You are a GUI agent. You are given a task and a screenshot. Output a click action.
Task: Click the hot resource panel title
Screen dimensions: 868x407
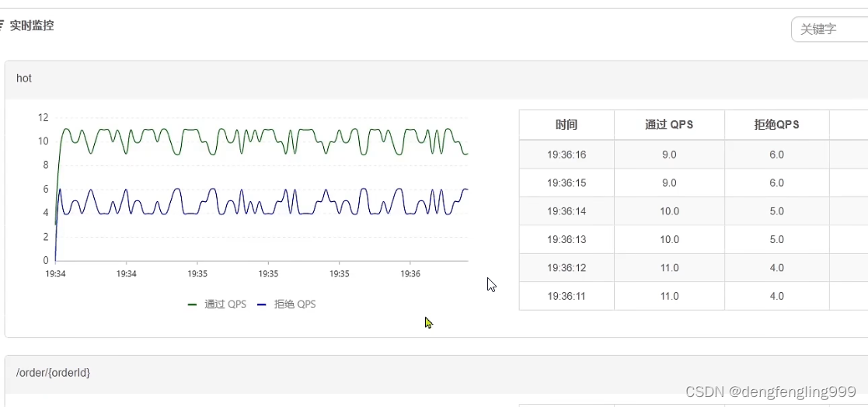(x=24, y=78)
